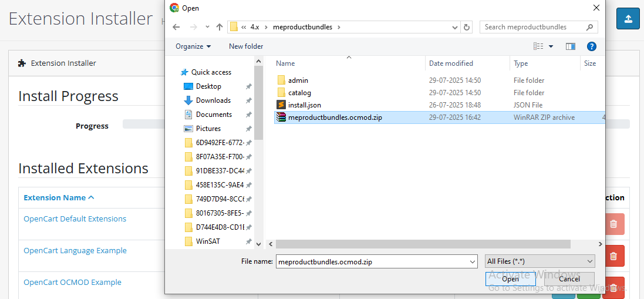Select Desktop in the navigation pane
This screenshot has height=299, width=644.
[208, 86]
